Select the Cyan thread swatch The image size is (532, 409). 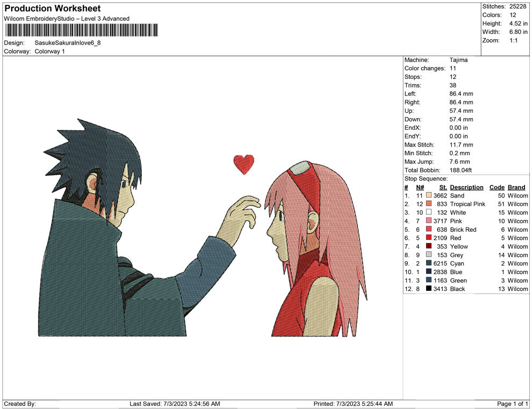(x=428, y=264)
